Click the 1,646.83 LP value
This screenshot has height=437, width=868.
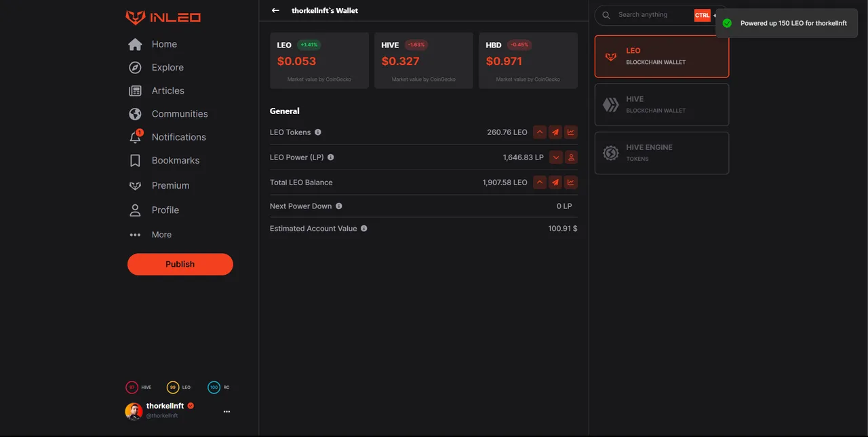coord(524,157)
